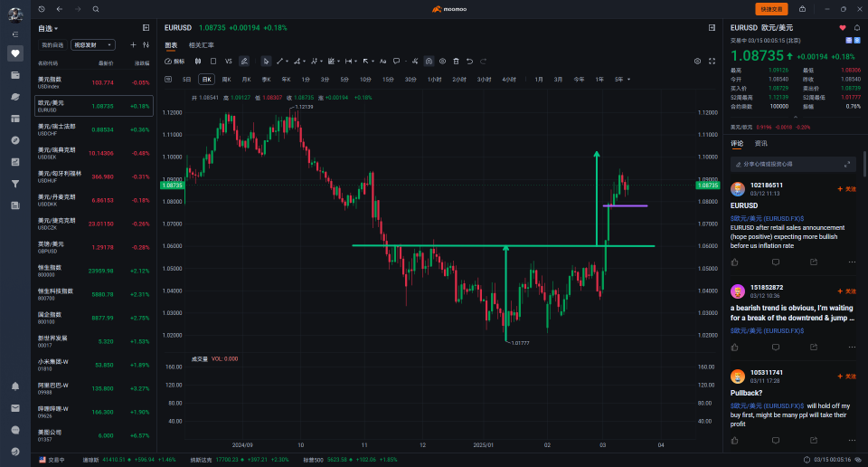Open the lock icon in title bar
Image resolution: width=868 pixels, height=467 pixels.
click(x=802, y=9)
